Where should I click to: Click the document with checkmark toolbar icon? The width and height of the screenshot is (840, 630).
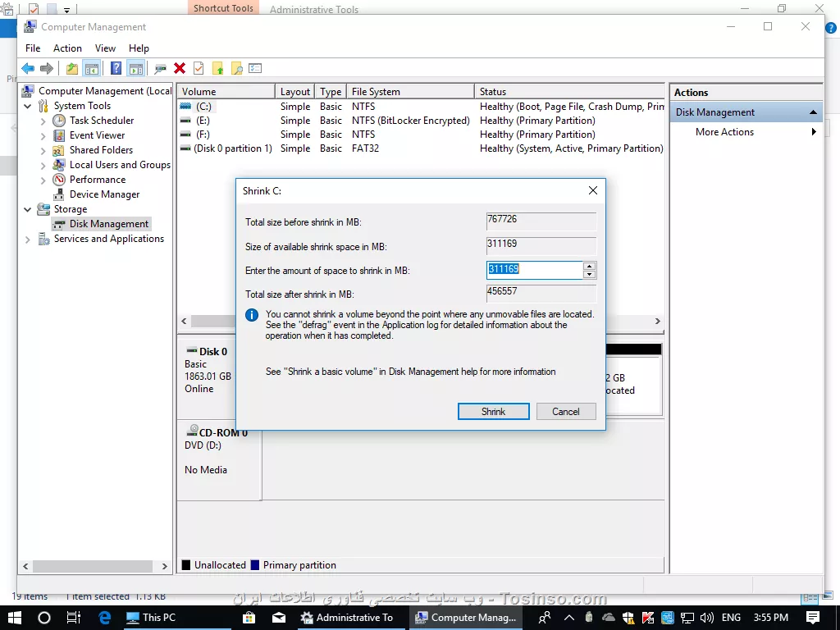click(199, 68)
